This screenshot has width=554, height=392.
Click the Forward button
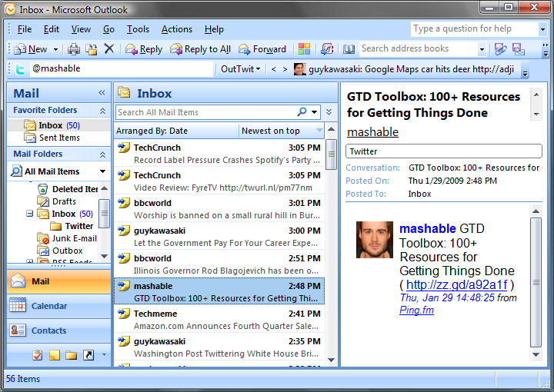(x=262, y=49)
